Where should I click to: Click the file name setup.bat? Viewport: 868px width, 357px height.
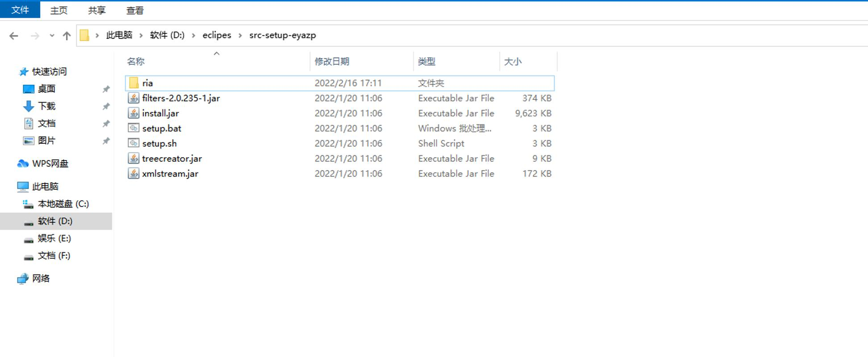click(162, 129)
